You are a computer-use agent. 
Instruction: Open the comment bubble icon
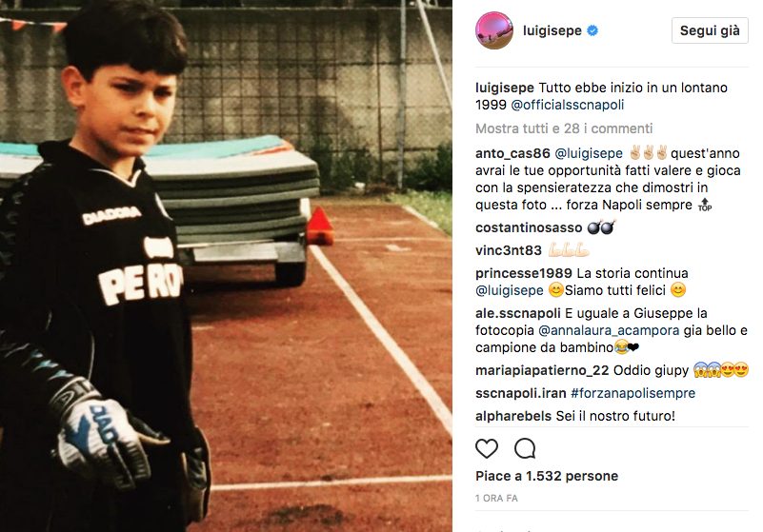[x=525, y=448]
